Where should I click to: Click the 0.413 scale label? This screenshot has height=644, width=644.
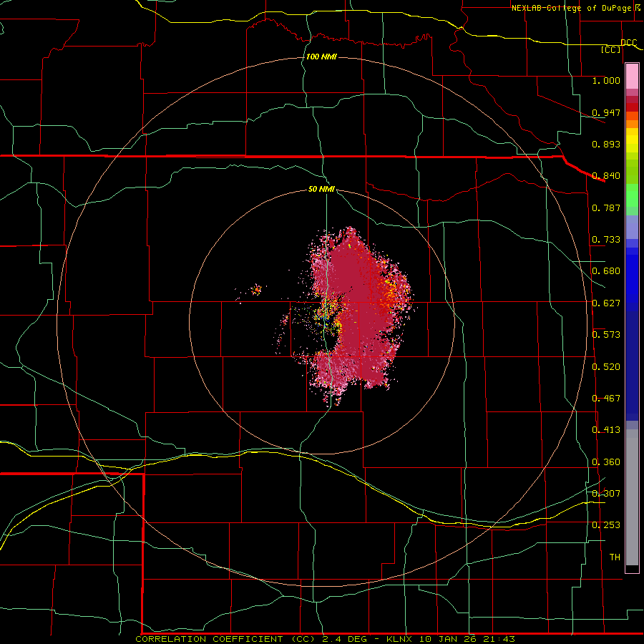point(606,430)
